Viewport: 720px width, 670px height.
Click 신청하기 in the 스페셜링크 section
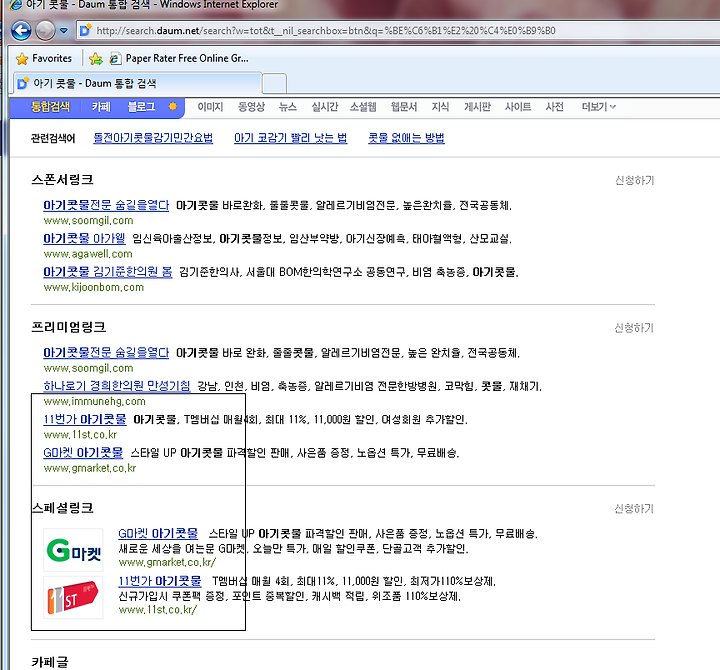point(634,509)
